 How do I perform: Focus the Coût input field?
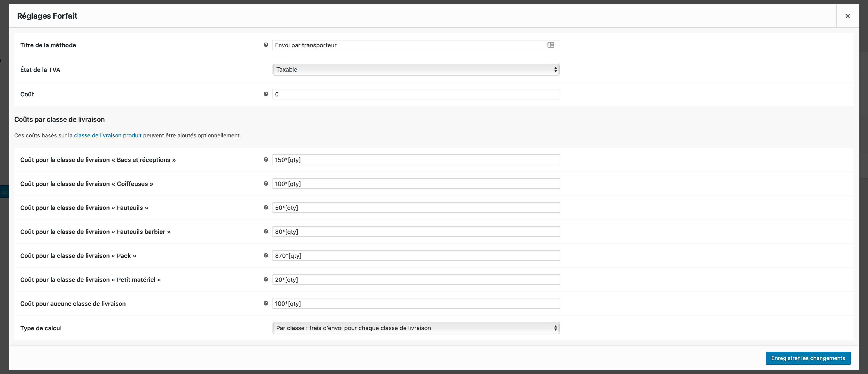click(416, 94)
